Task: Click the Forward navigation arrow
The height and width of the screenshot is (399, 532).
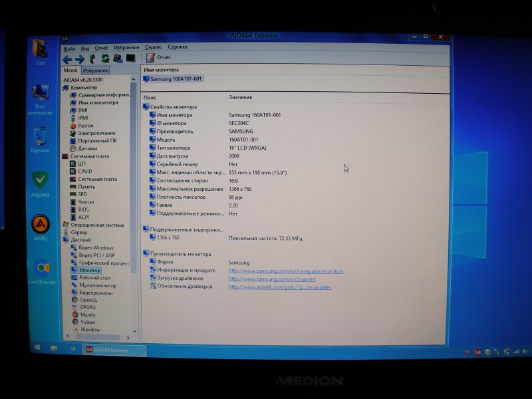Action: [x=80, y=59]
